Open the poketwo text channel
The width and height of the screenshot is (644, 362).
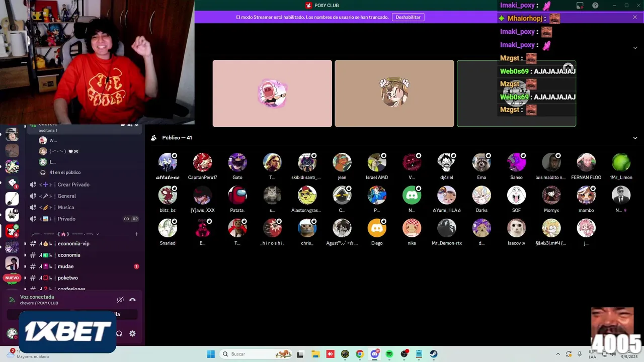84,278
